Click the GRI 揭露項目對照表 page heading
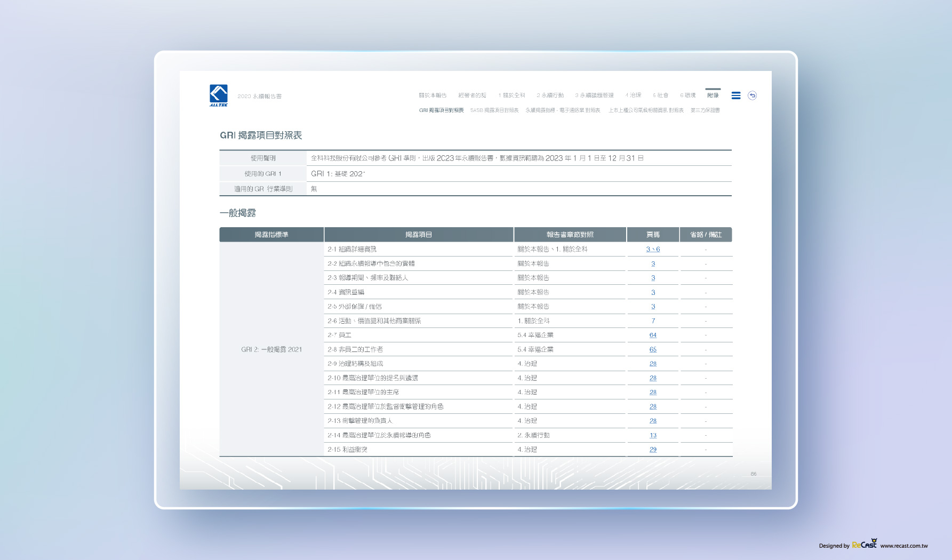Screen dimensions: 952x560 point(261,135)
